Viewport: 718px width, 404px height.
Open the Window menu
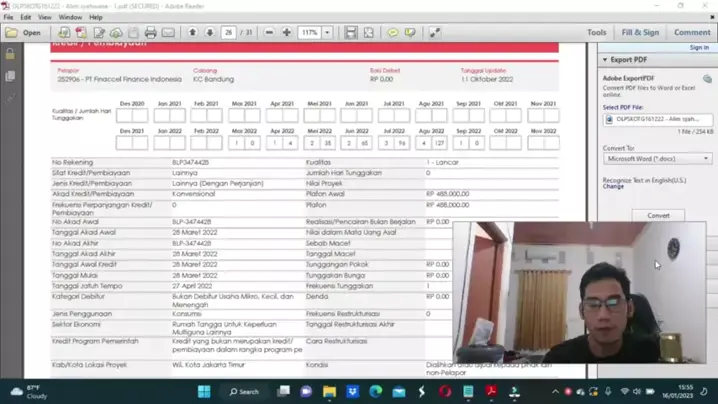70,17
